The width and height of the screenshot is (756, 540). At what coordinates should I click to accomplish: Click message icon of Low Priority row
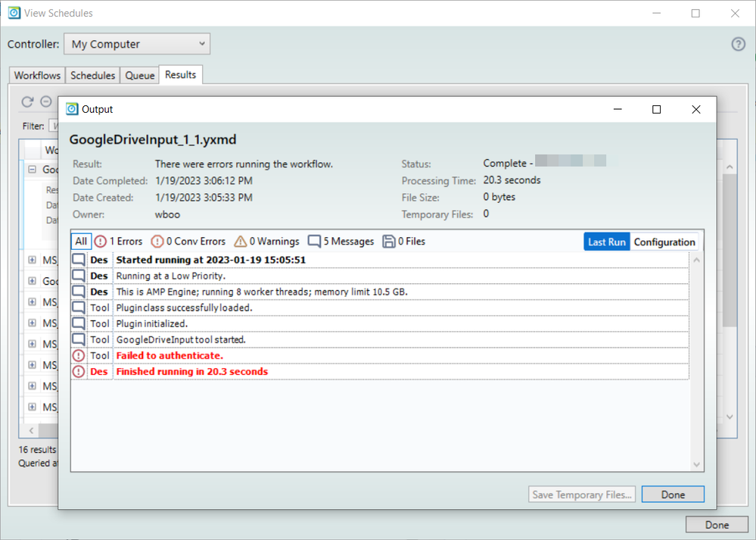pos(79,276)
